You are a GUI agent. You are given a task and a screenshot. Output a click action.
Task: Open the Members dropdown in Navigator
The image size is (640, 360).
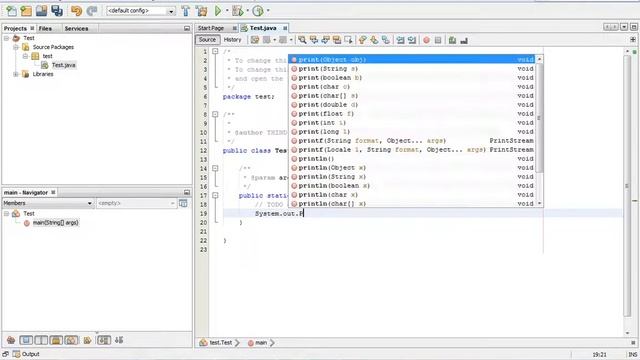48,203
